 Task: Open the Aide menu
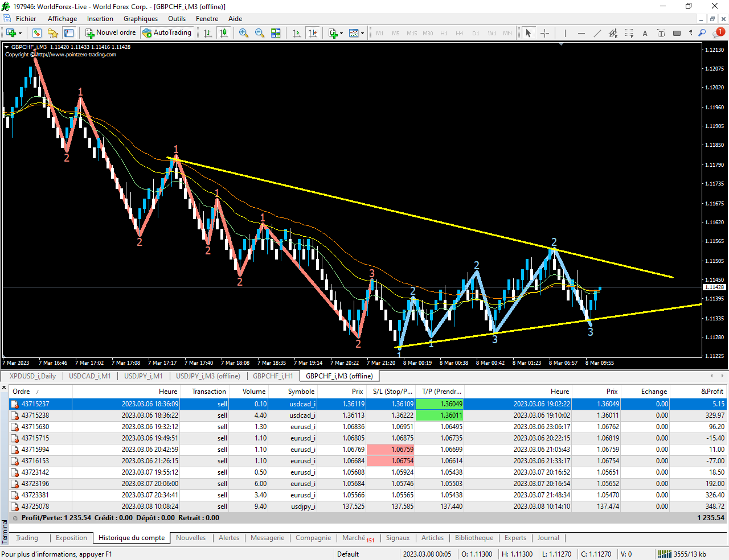pyautogui.click(x=235, y=19)
